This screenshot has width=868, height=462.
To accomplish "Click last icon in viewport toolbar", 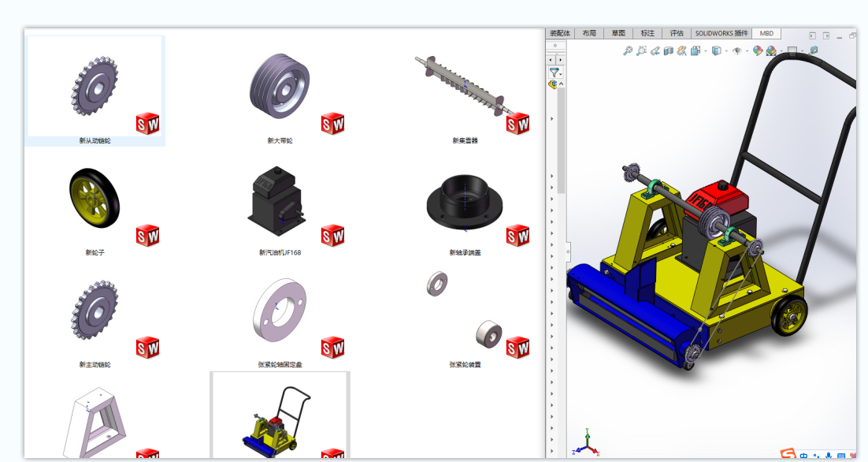I will pyautogui.click(x=813, y=50).
